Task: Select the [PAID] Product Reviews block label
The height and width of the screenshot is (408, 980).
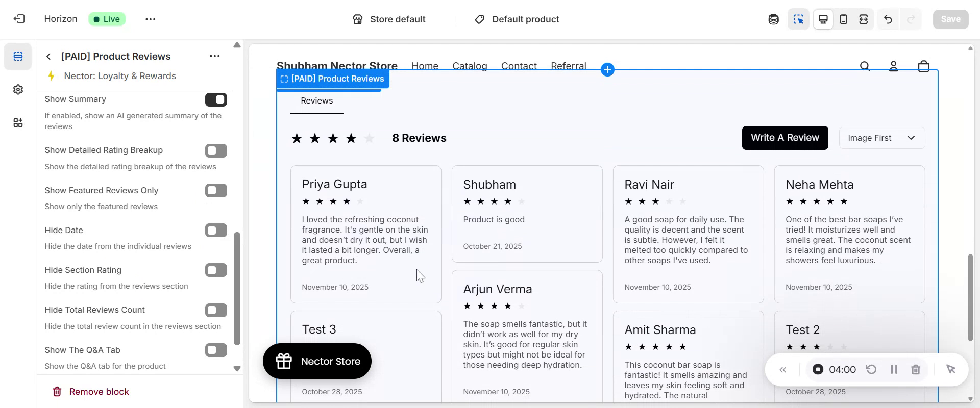Action: click(333, 79)
